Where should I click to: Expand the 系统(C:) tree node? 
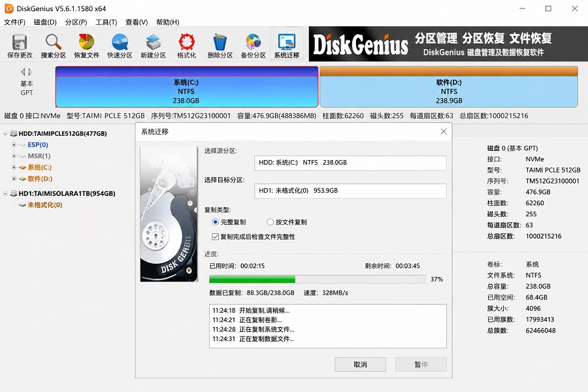coord(14,167)
